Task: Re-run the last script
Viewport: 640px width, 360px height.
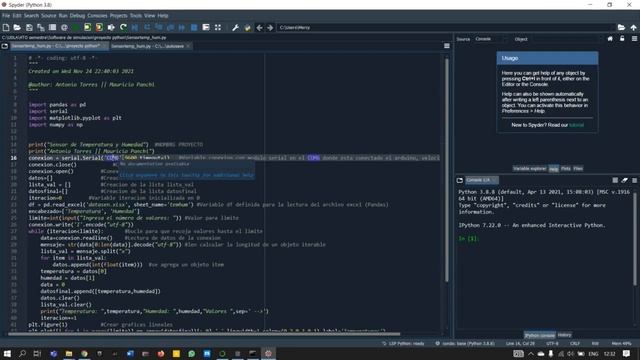Action: pos(123,27)
